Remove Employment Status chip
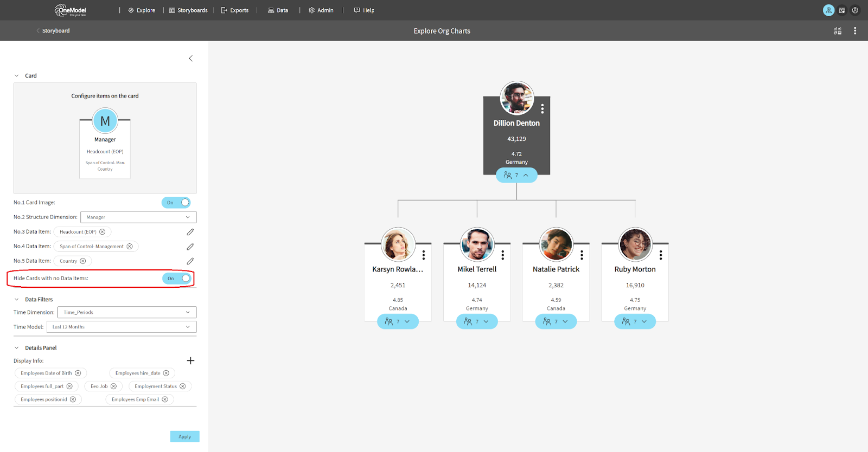Image resolution: width=868 pixels, height=452 pixels. [x=183, y=386]
